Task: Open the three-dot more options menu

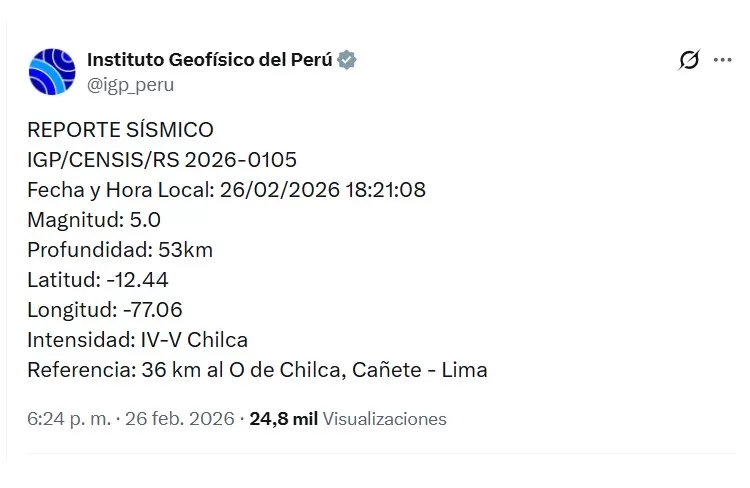Action: coord(722,60)
